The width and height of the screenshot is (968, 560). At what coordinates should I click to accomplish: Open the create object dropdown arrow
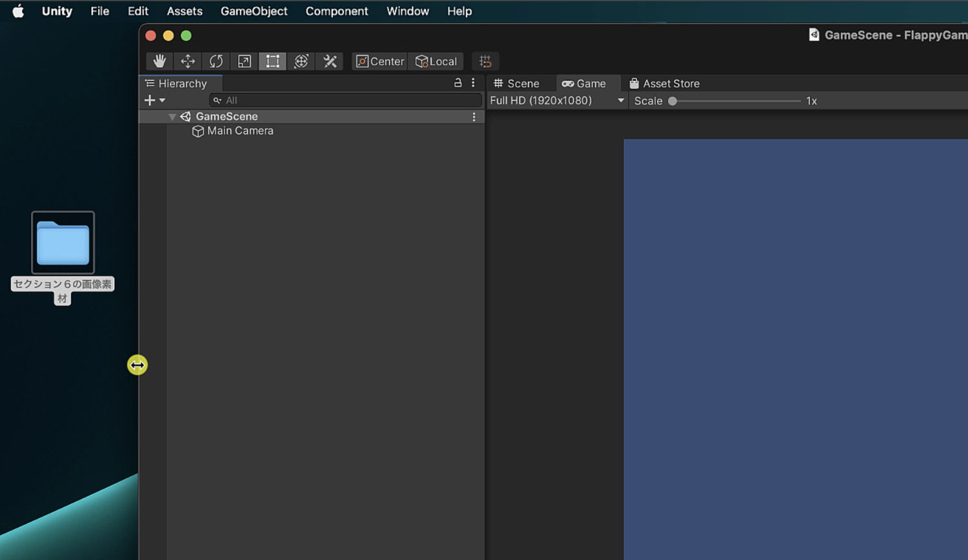162,101
